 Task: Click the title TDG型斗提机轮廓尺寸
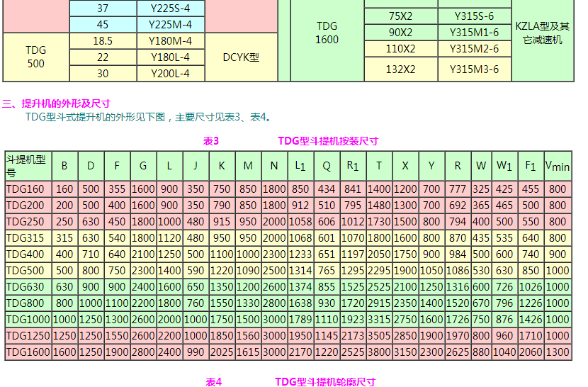[x=325, y=382]
